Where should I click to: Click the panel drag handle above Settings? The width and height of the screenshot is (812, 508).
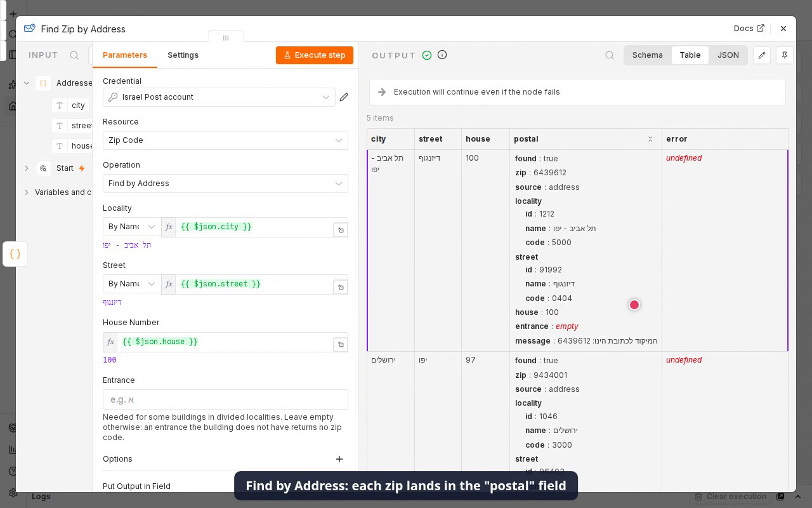226,38
